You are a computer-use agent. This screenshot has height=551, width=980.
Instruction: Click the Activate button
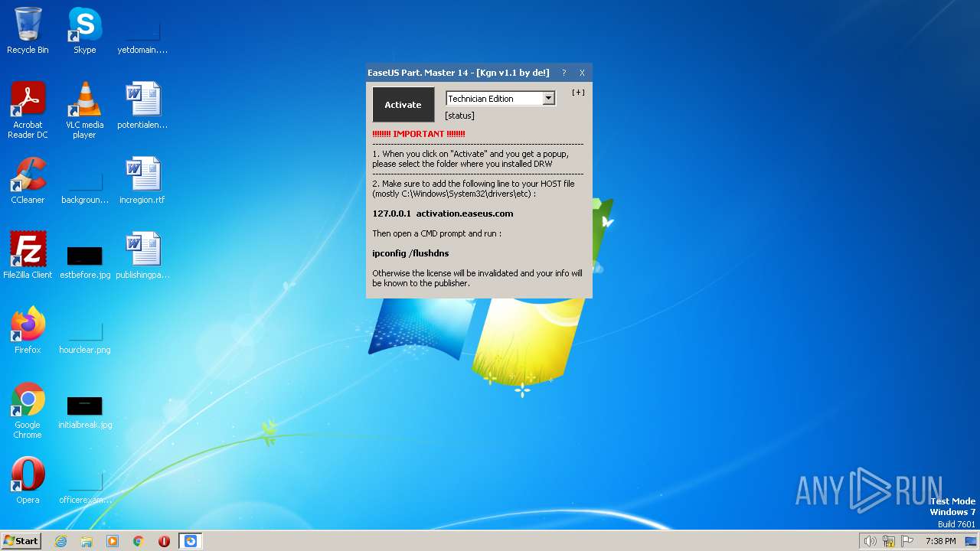point(403,105)
